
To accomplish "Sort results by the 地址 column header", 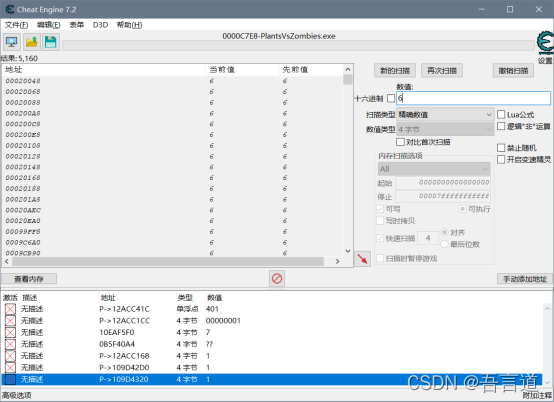I will [x=104, y=70].
